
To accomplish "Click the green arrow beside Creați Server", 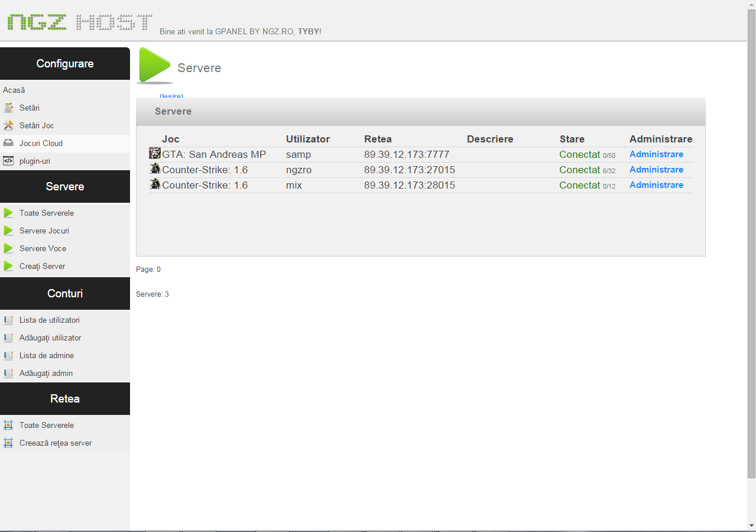I will click(8, 266).
